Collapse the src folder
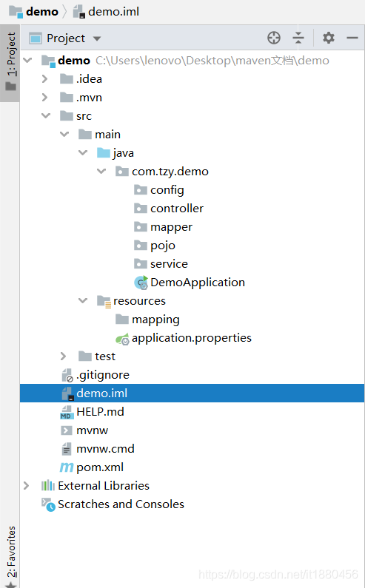 (46, 116)
